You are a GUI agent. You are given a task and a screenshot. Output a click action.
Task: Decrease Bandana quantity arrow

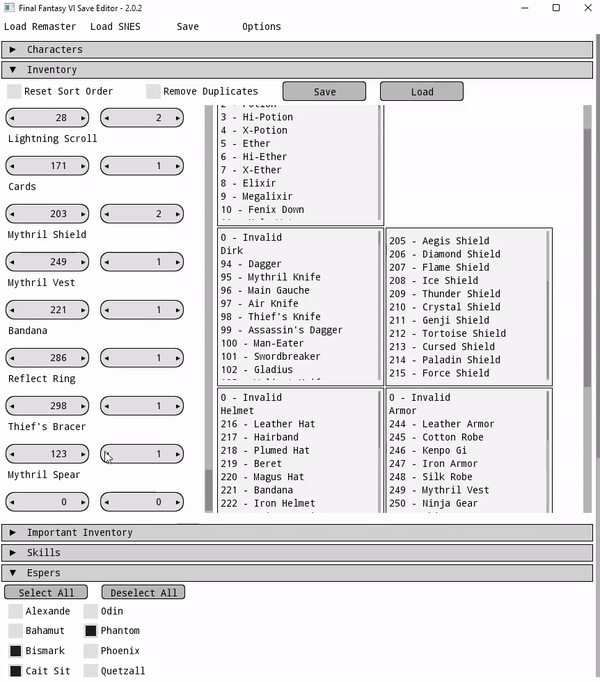(107, 310)
